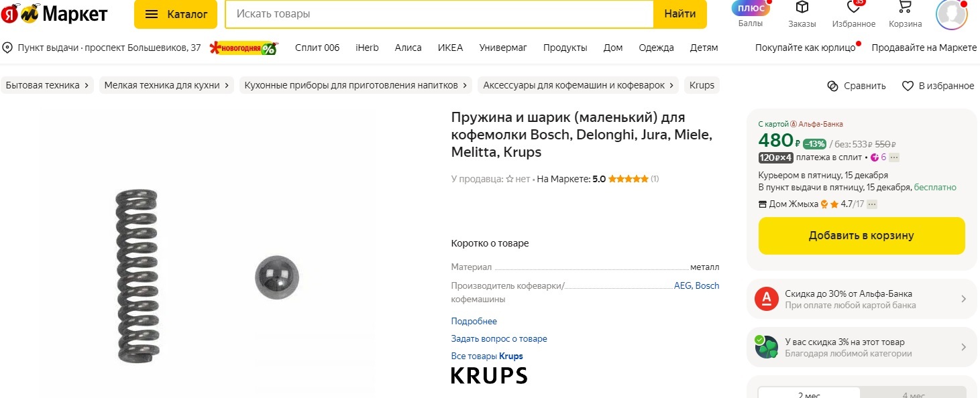Screen dimensions: 980x398
Task: Add product to В избранное
Action: coord(938,86)
